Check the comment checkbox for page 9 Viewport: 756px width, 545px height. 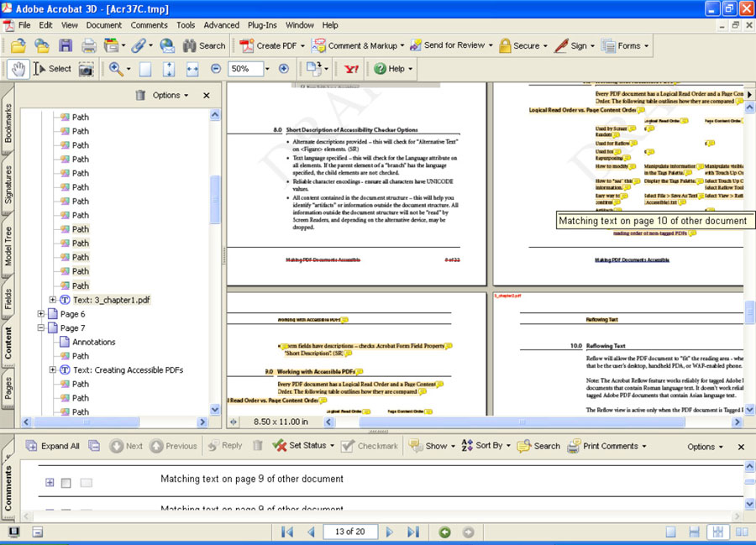(x=66, y=483)
